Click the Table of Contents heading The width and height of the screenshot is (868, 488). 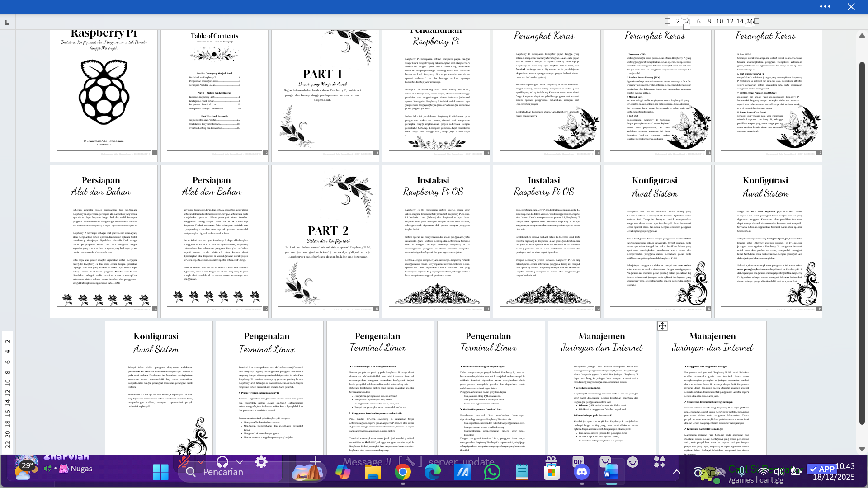pos(214,36)
